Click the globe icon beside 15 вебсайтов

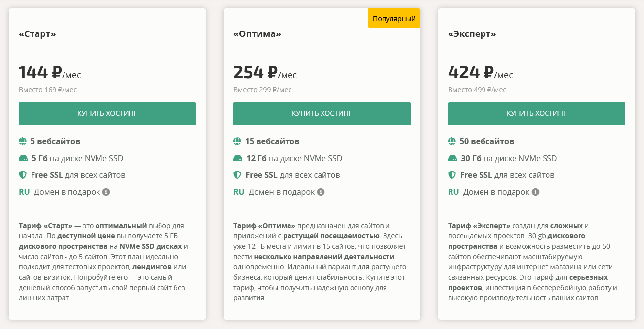point(237,142)
